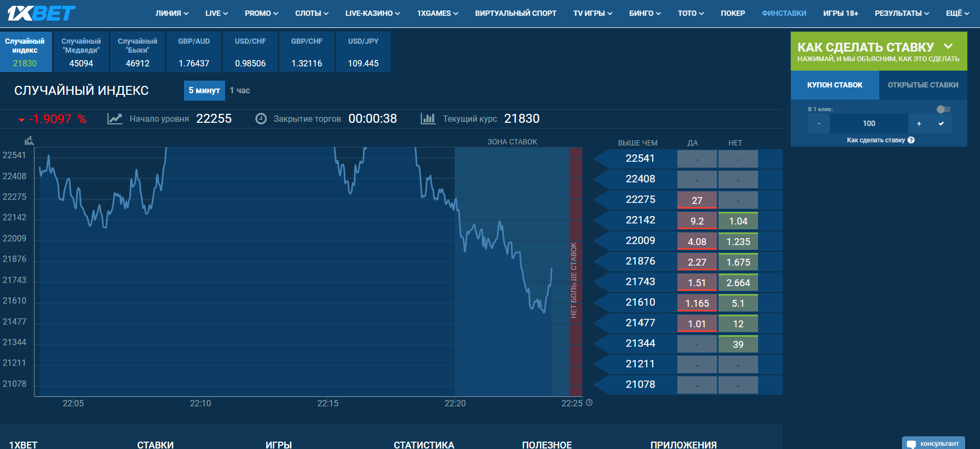The height and width of the screenshot is (449, 980).
Task: Open the ОТКРЫТЫЕ СТАВКИ tab
Action: click(923, 85)
